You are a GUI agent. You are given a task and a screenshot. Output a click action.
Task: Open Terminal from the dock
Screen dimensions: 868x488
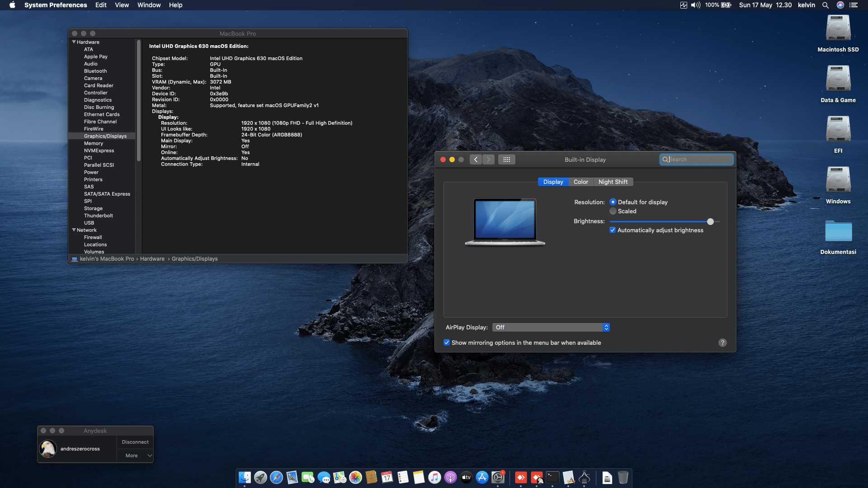(552, 478)
